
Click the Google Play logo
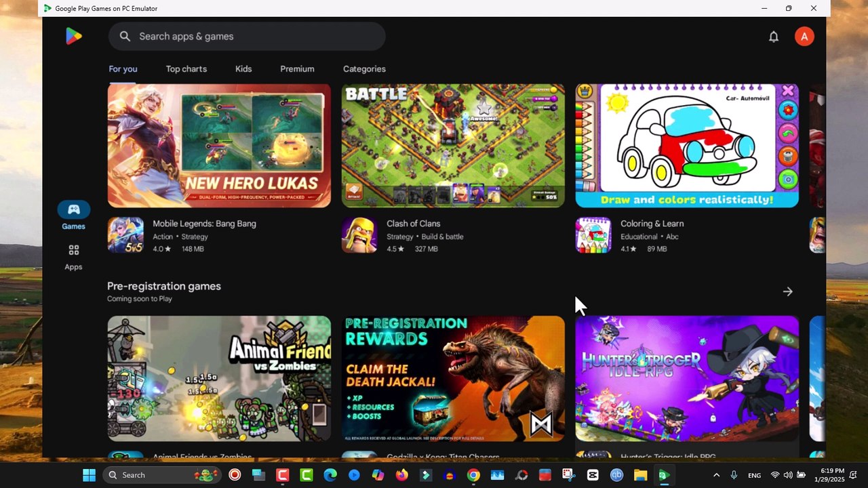(x=74, y=37)
